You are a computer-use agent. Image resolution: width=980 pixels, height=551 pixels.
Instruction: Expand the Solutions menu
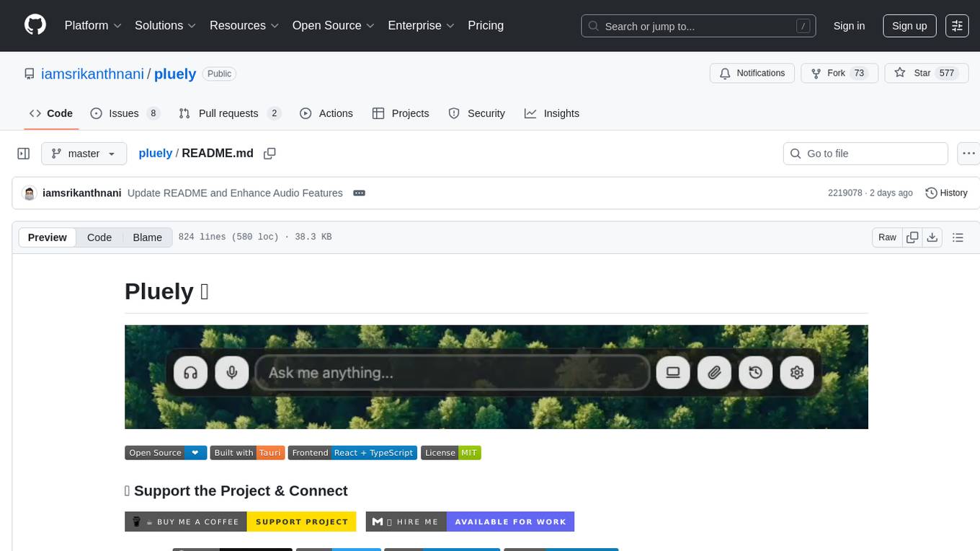[x=166, y=25]
